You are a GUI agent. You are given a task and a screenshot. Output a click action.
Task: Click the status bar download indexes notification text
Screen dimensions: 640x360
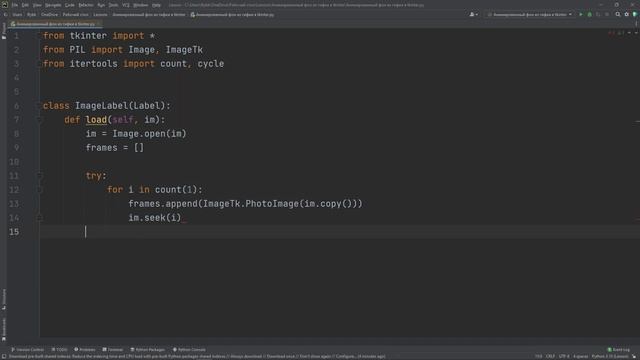(197, 357)
